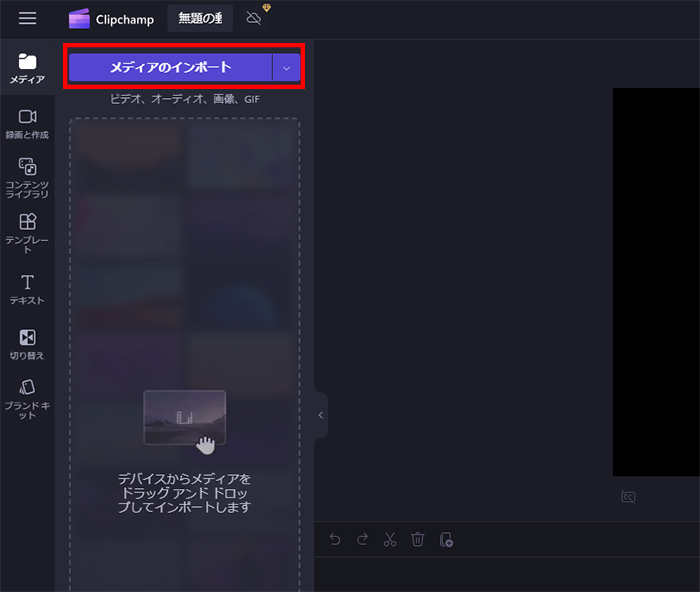Open the hamburger main menu
The width and height of the screenshot is (700, 592).
[x=27, y=19]
